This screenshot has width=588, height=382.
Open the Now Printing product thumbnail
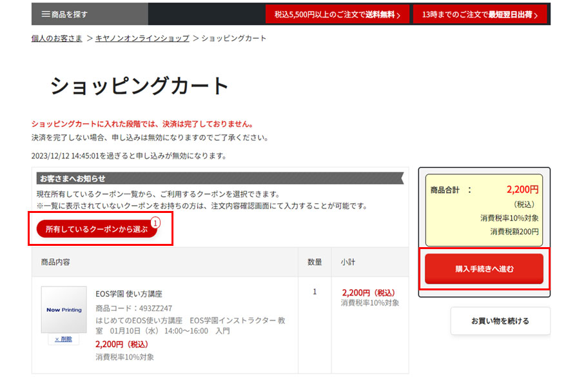64,310
